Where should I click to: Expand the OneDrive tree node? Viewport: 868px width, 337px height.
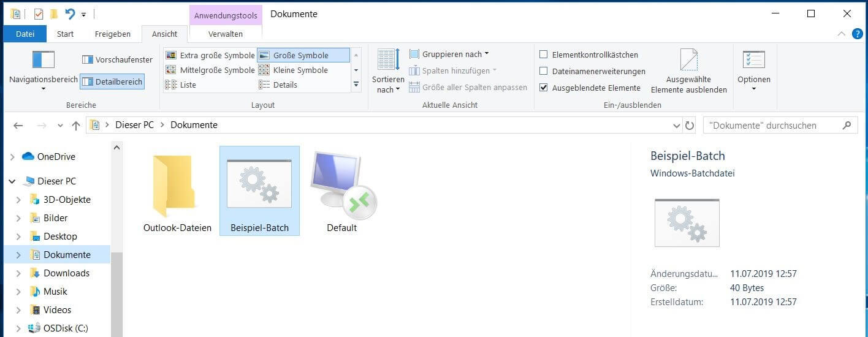pos(12,157)
